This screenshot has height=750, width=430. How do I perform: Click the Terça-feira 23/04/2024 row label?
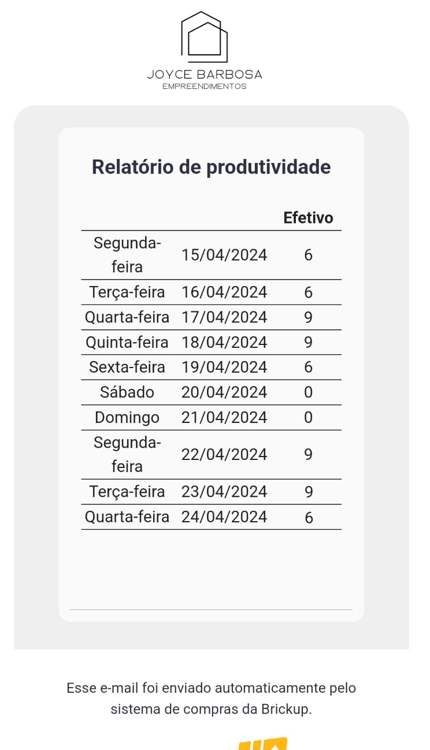tap(127, 492)
